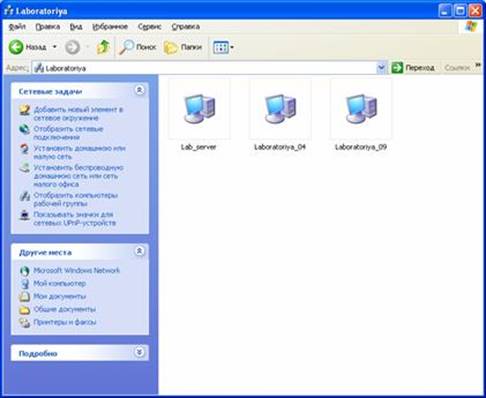Image resolution: width=486 pixels, height=398 pixels.
Task: Click Отобразить сетевые подключения link
Action: (68, 133)
